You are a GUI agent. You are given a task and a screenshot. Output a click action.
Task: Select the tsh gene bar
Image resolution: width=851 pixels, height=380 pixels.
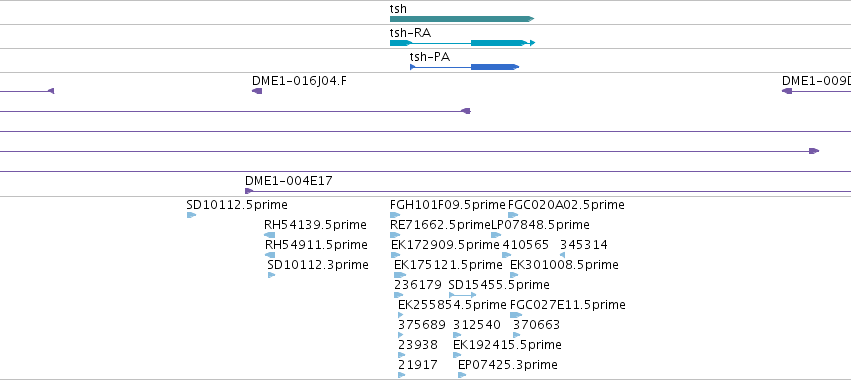(462, 19)
